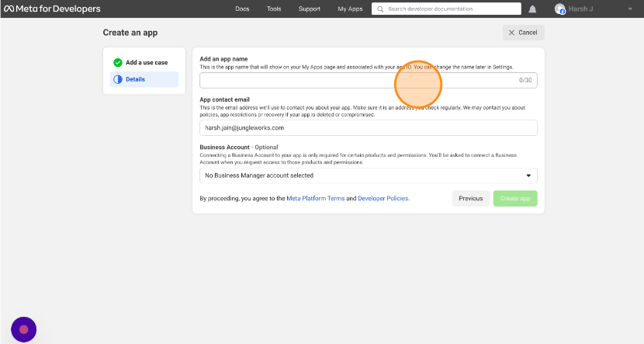Navigate to My Apps

[350, 9]
